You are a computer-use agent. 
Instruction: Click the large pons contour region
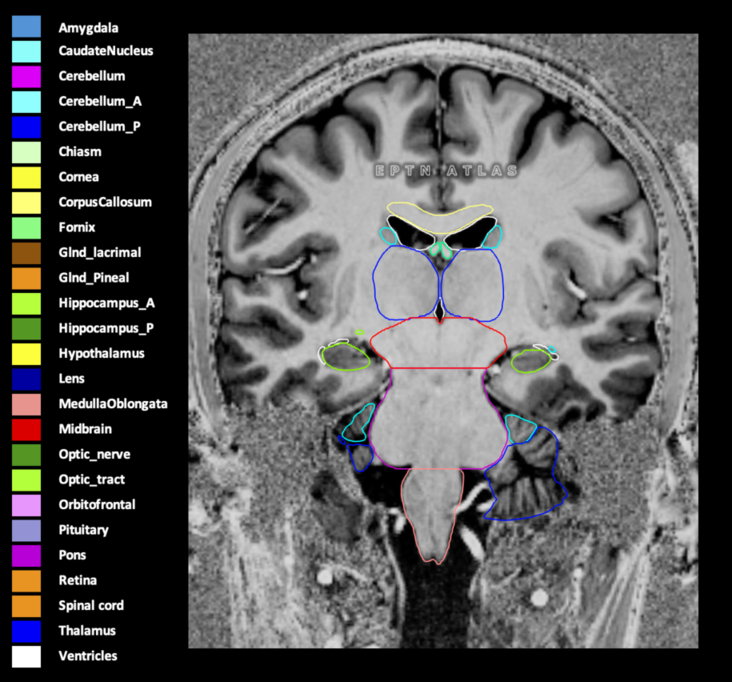(x=438, y=420)
